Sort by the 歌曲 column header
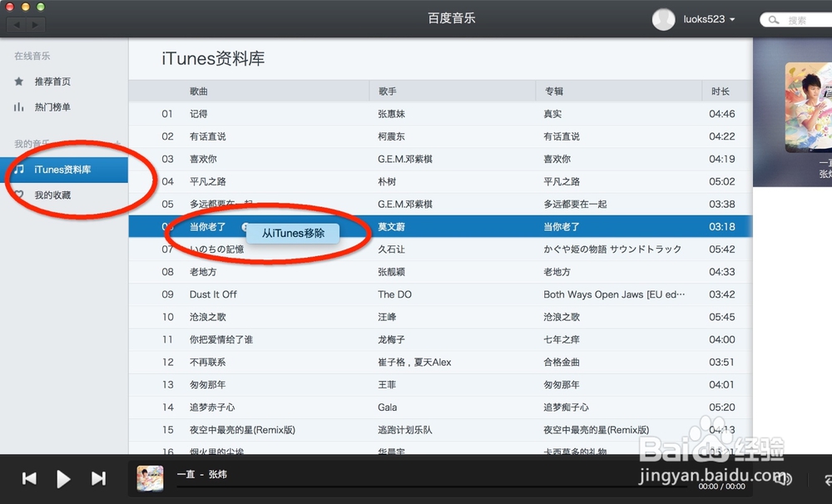This screenshot has height=504, width=832. 199,91
